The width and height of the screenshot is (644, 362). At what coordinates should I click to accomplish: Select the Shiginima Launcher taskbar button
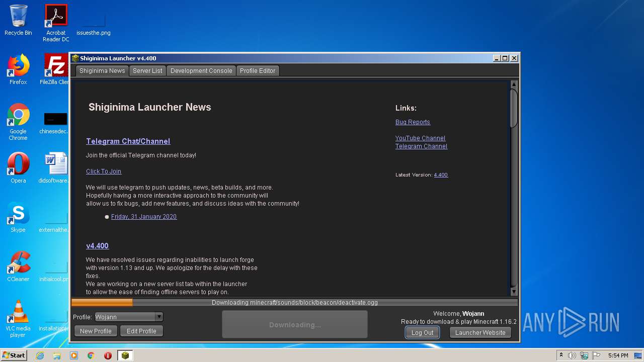click(125, 355)
